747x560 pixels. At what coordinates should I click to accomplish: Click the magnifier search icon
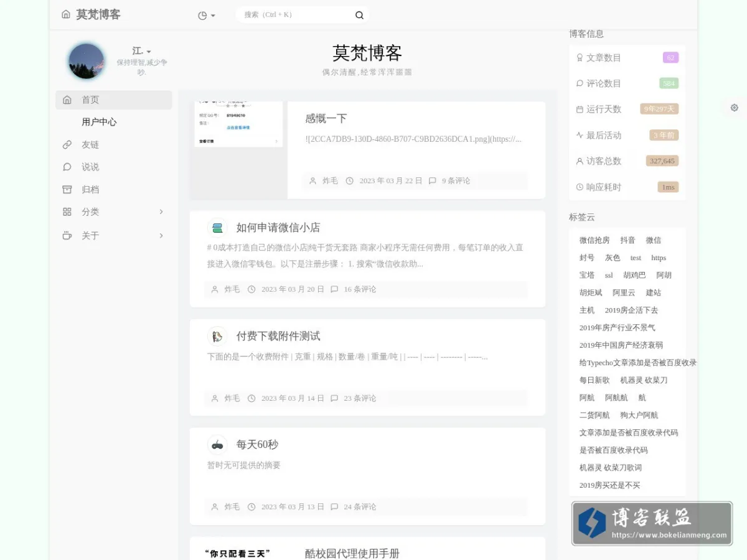click(x=359, y=15)
